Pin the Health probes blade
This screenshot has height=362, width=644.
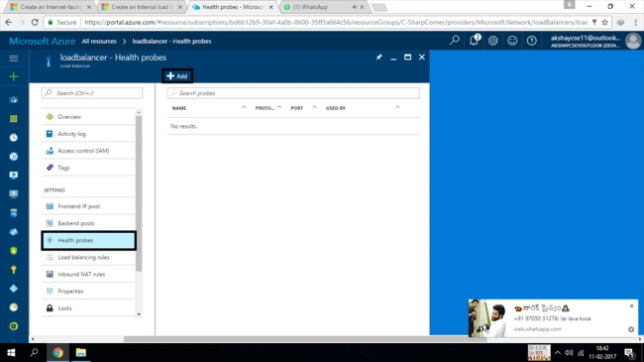[x=378, y=58]
